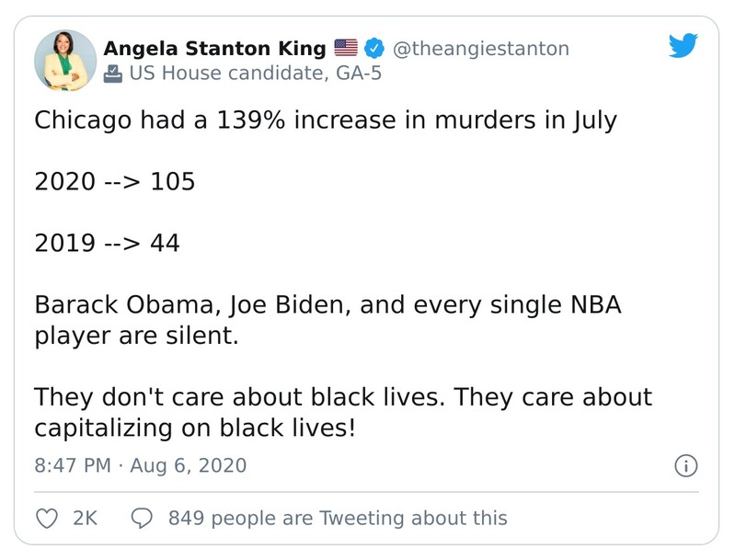Click the US House candidate, GA-5 label

click(x=255, y=74)
